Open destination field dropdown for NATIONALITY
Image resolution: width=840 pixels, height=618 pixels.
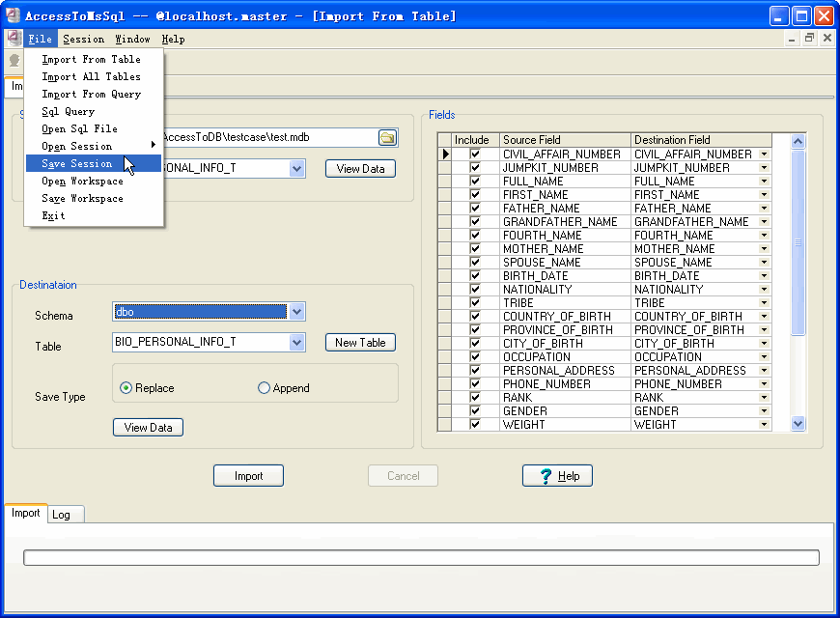click(x=765, y=290)
